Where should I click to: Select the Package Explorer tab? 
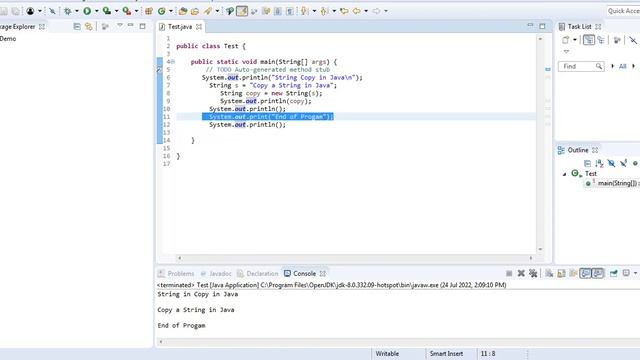point(18,27)
